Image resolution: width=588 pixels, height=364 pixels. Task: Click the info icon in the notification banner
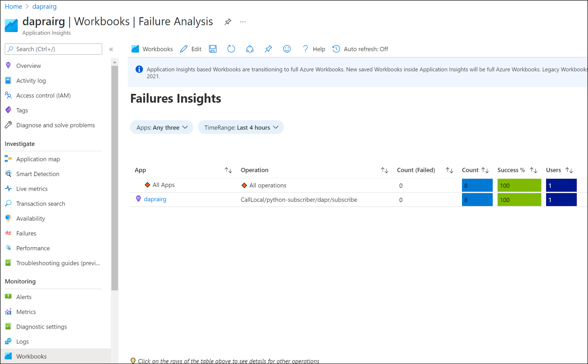tap(139, 69)
